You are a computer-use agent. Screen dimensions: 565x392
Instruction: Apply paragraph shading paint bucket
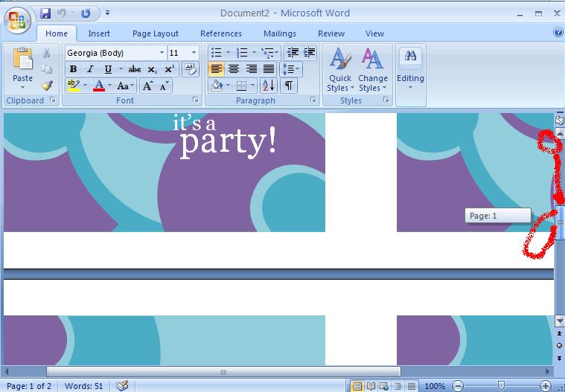pos(217,86)
